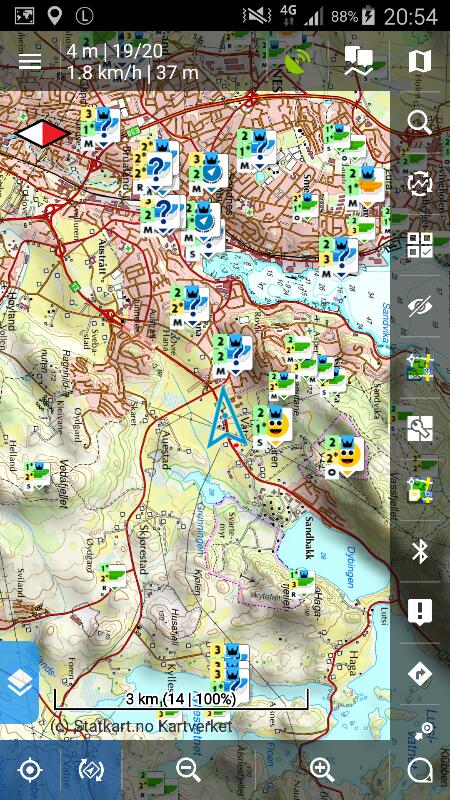Toggle hidden items eye icon

pyautogui.click(x=420, y=306)
